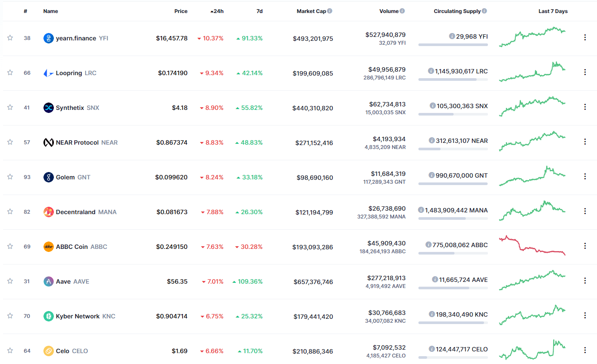Toggle the ABBC Coin watchlist star
597x364 pixels.
pos(10,246)
